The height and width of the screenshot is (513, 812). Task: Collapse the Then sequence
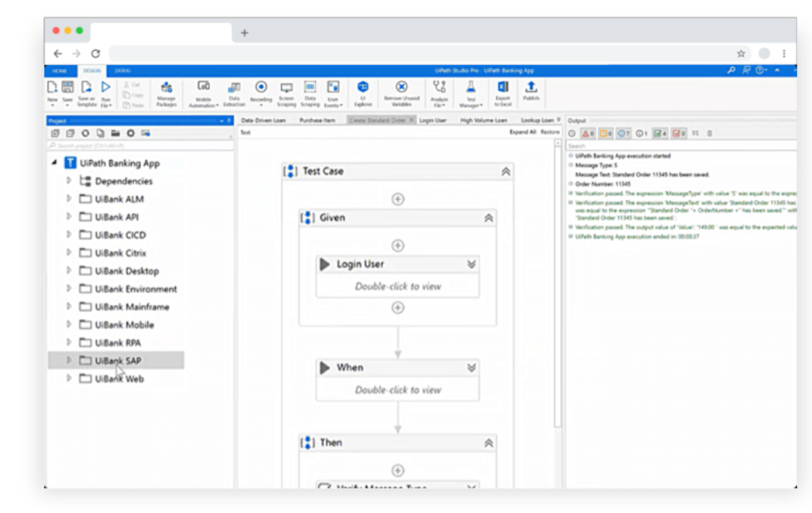[488, 443]
